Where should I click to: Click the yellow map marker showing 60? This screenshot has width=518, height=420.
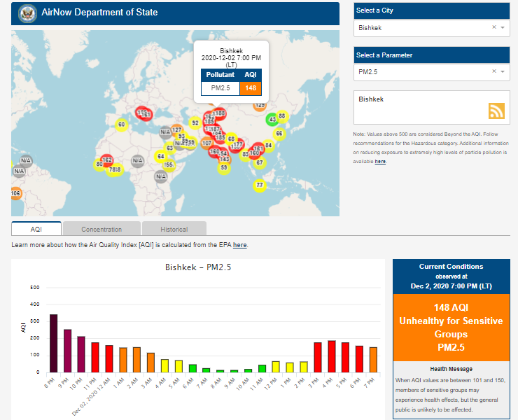tap(121, 125)
